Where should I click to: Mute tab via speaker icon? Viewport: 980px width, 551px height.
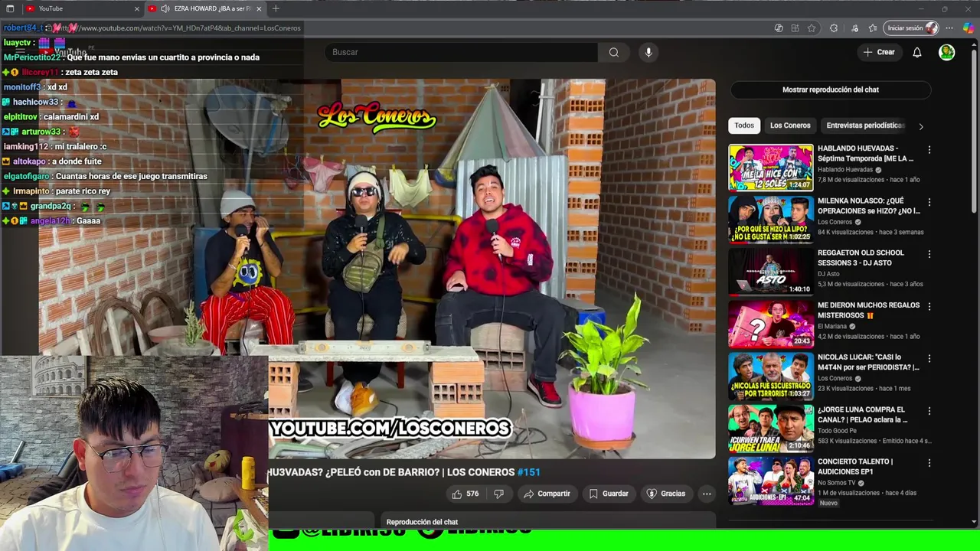pos(165,8)
